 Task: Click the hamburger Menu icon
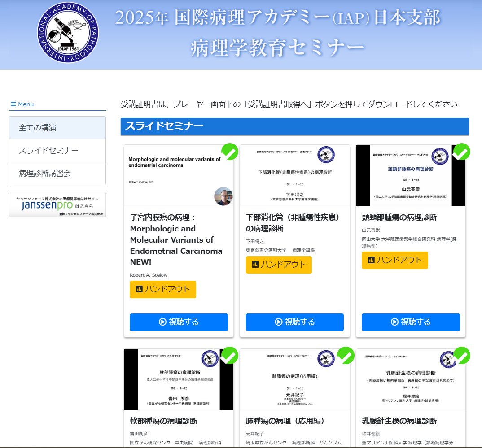[13, 104]
